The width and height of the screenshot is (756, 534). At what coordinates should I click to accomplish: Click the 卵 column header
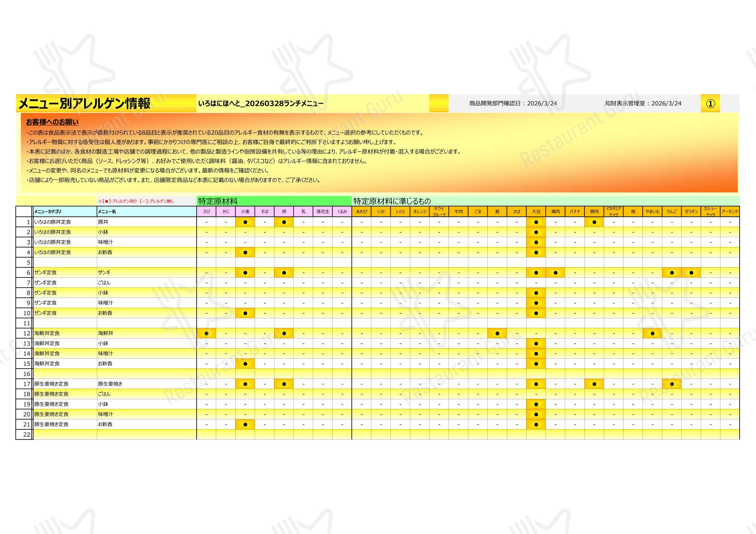(x=284, y=212)
